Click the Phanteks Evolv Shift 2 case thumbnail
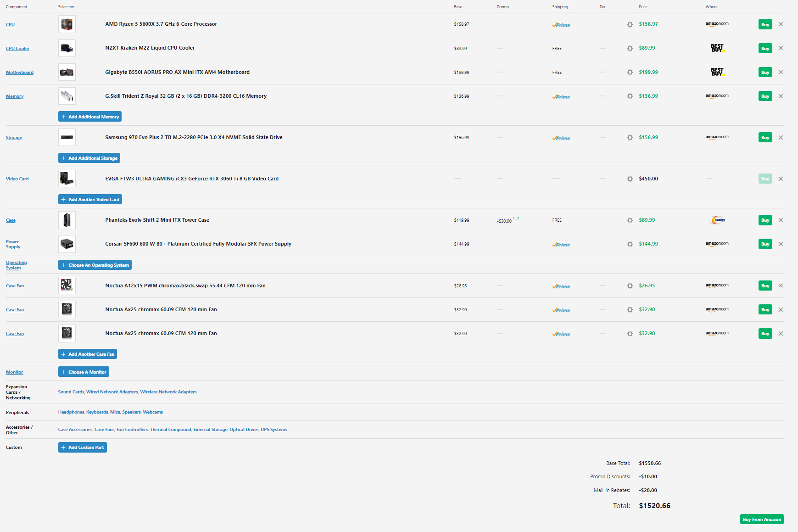This screenshot has height=532, width=798. coord(67,220)
